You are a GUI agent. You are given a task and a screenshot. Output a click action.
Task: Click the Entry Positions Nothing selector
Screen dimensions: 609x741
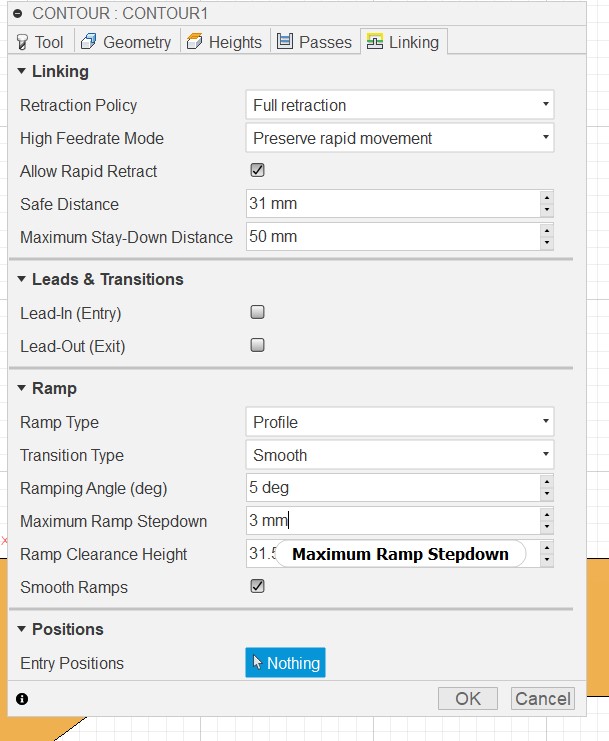tap(285, 663)
